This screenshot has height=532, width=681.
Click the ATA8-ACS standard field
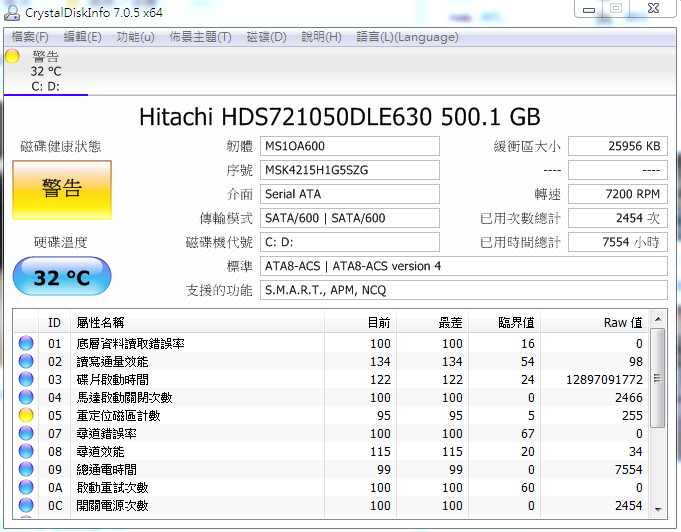click(463, 266)
